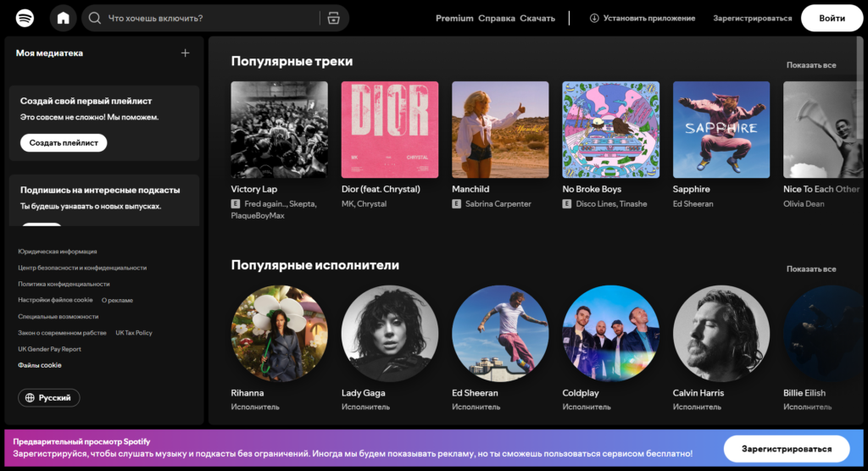Click Моя медиатека heading

click(x=49, y=53)
